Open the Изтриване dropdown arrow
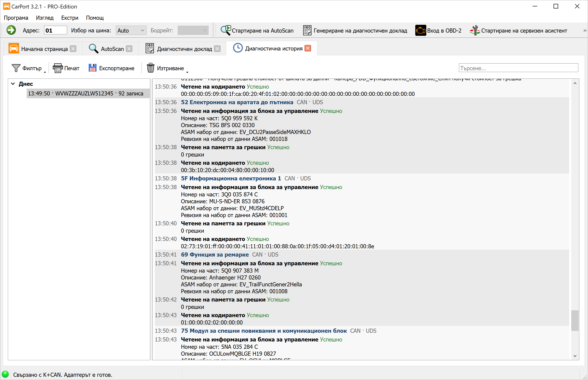 187,72
